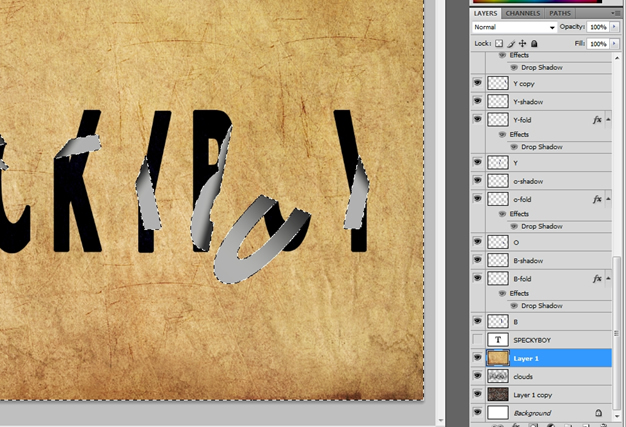626x427 pixels.
Task: Select the highlighted Layer 1 name
Action: point(526,358)
